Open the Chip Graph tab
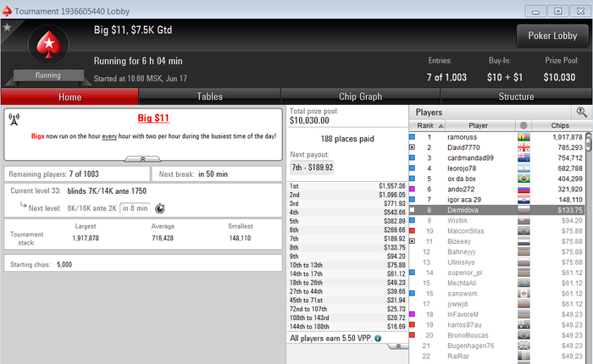Screen dimensions: 593x364 (360, 97)
